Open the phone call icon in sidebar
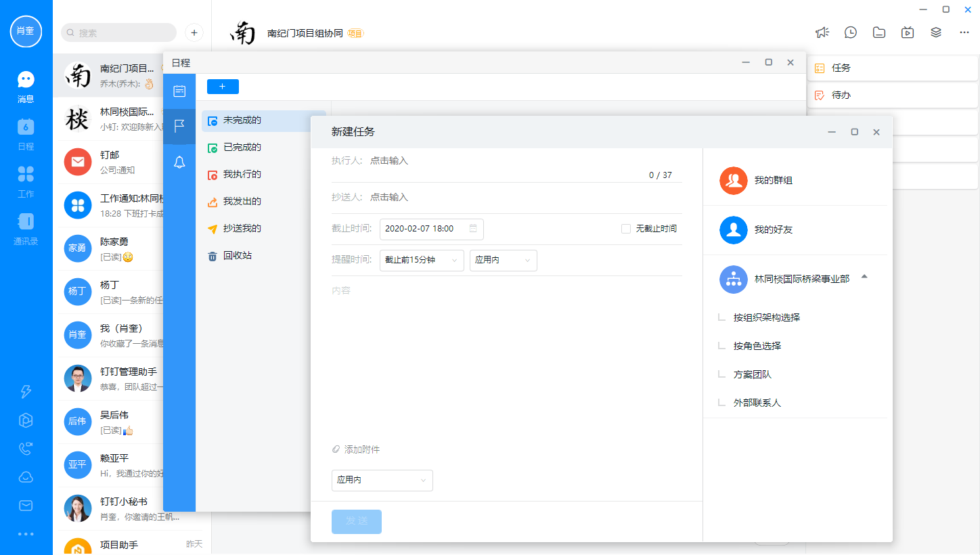The height and width of the screenshot is (555, 980). pyautogui.click(x=26, y=448)
